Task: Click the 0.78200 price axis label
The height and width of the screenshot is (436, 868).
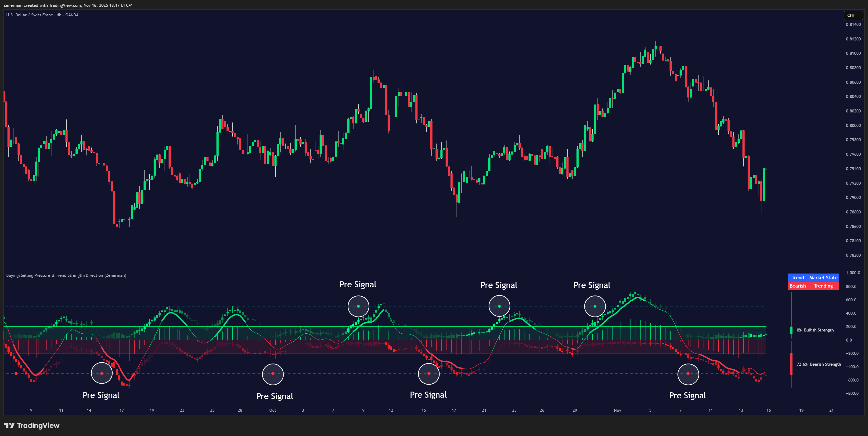Action: 853,255
